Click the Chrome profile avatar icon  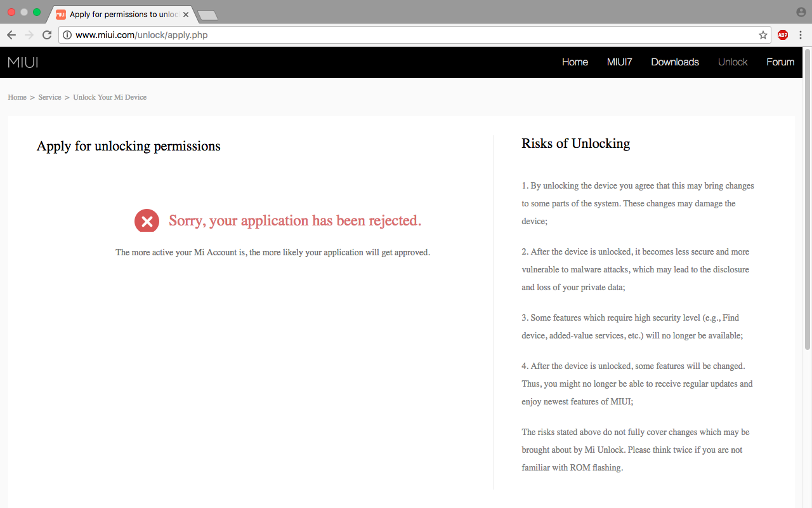pyautogui.click(x=801, y=12)
